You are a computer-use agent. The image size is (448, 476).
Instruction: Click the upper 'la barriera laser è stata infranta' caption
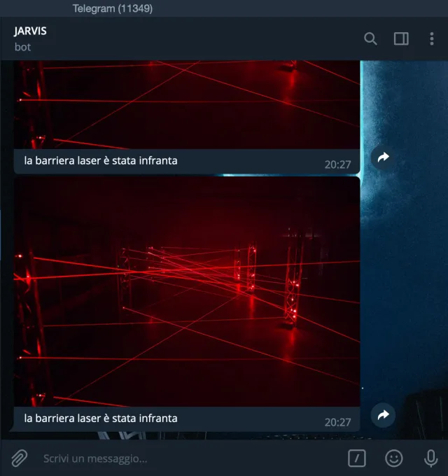(101, 160)
